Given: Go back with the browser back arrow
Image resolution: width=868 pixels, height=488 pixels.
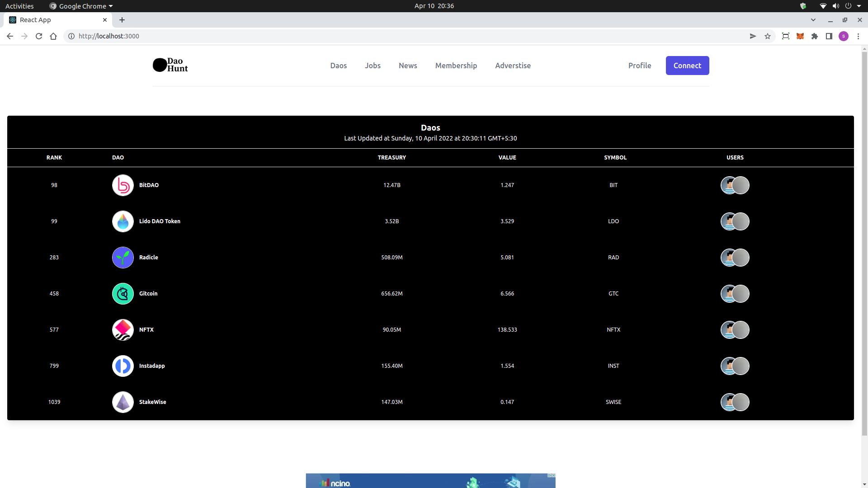Looking at the screenshot, I should click(10, 36).
